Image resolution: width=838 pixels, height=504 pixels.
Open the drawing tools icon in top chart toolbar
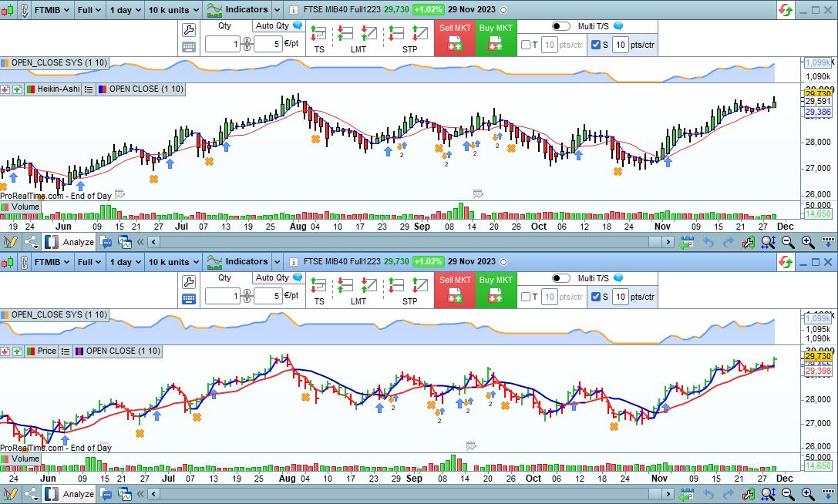click(9, 242)
